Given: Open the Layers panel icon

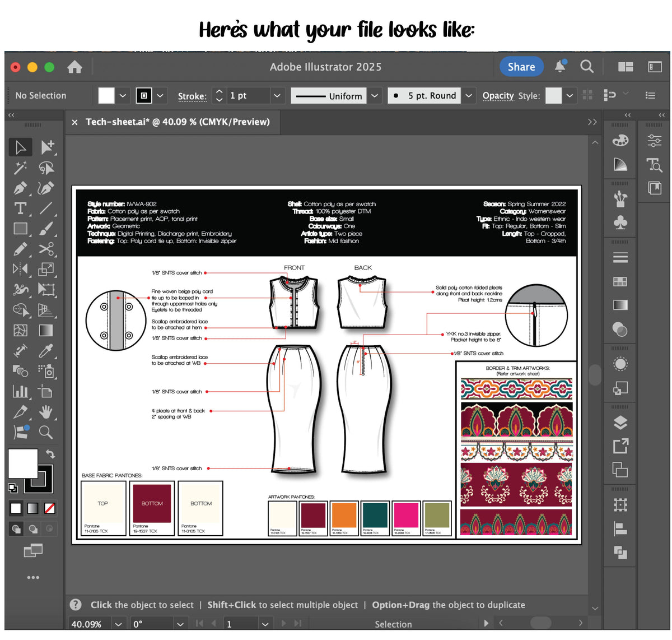Looking at the screenshot, I should point(620,423).
